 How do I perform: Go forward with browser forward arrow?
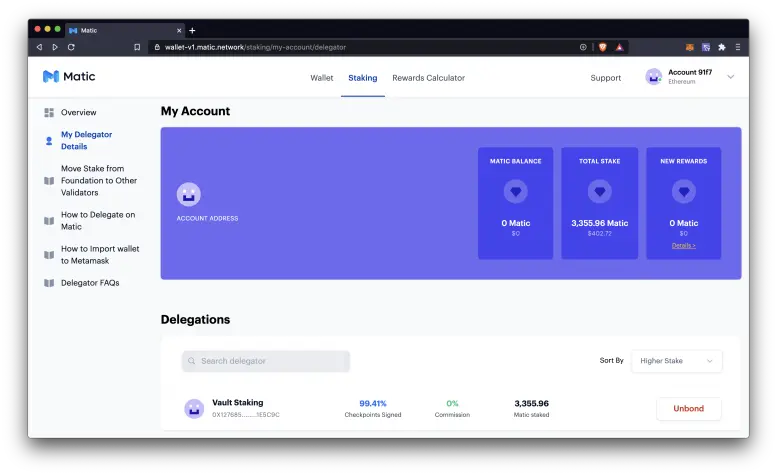[55, 47]
